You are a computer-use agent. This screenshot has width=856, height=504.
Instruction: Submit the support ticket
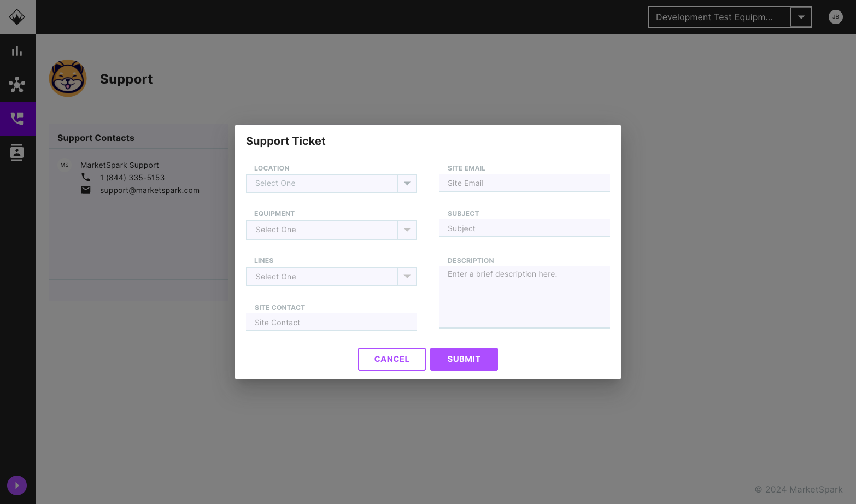click(464, 359)
